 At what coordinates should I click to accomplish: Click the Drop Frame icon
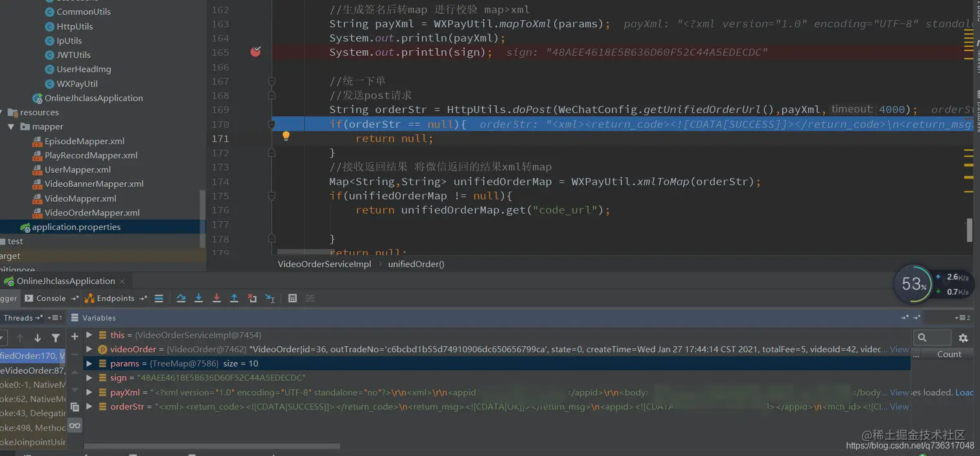click(252, 298)
